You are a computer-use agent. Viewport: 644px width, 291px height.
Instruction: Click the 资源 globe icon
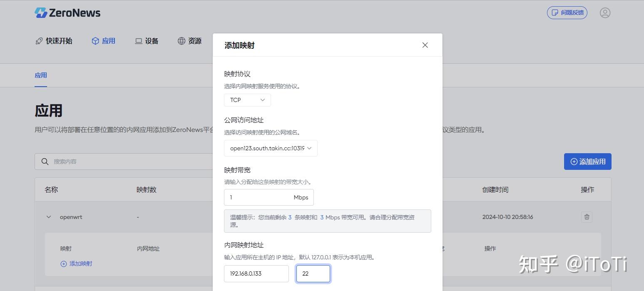tap(181, 40)
